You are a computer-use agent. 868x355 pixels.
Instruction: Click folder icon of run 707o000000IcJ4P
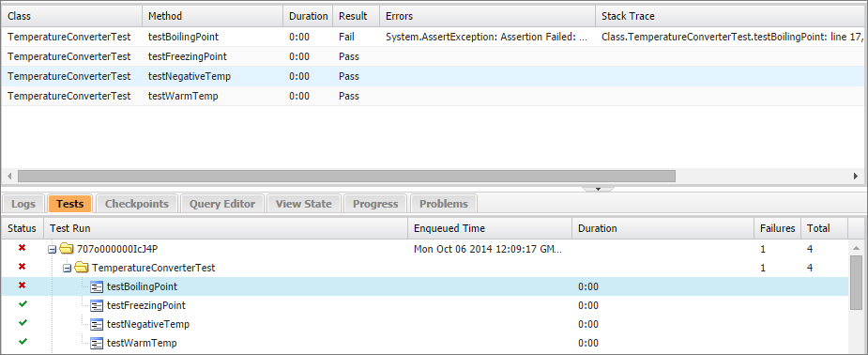[67, 249]
